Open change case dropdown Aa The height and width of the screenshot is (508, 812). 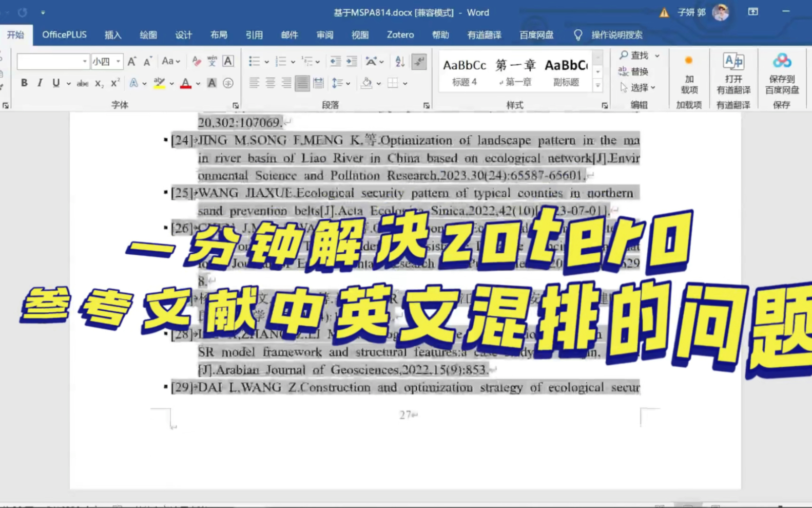171,62
